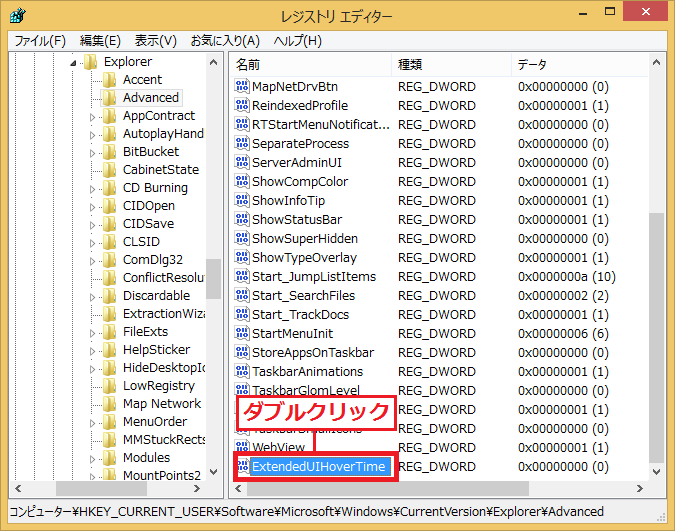Select the Modules key
The width and height of the screenshot is (675, 531).
146,457
